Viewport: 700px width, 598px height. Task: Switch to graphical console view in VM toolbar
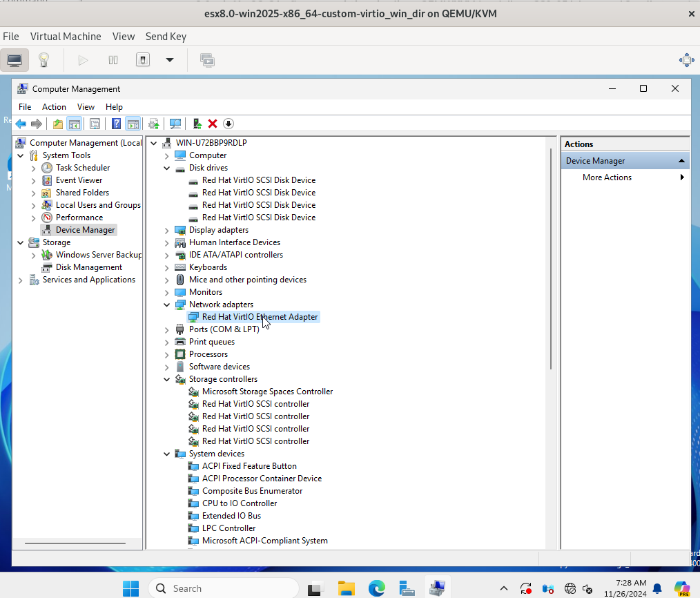tap(14, 60)
